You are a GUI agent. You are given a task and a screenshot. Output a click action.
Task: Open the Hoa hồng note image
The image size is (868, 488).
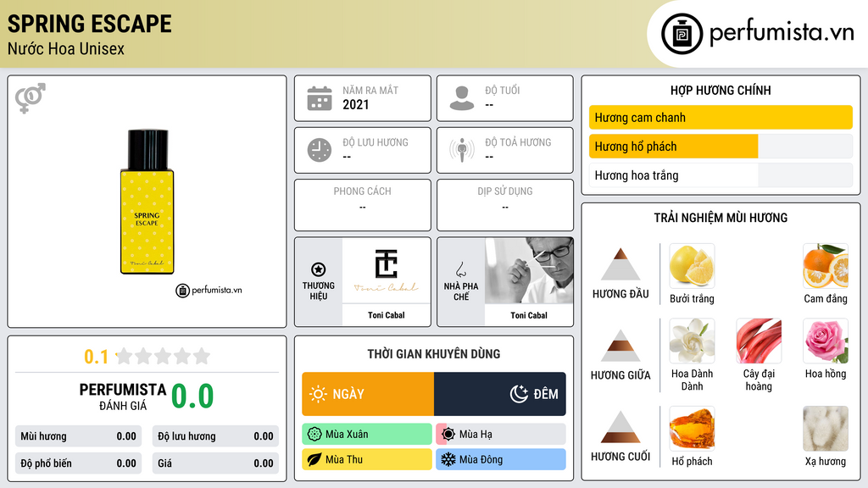point(826,341)
